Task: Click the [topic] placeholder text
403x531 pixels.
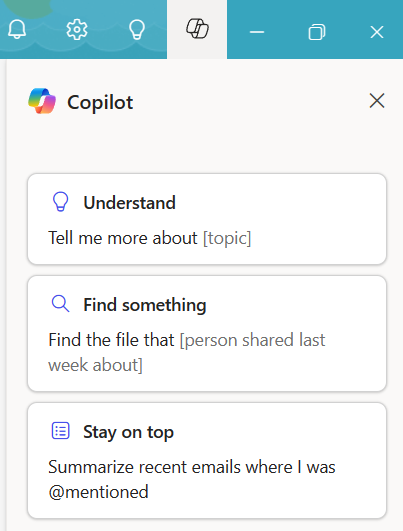Action: (227, 238)
